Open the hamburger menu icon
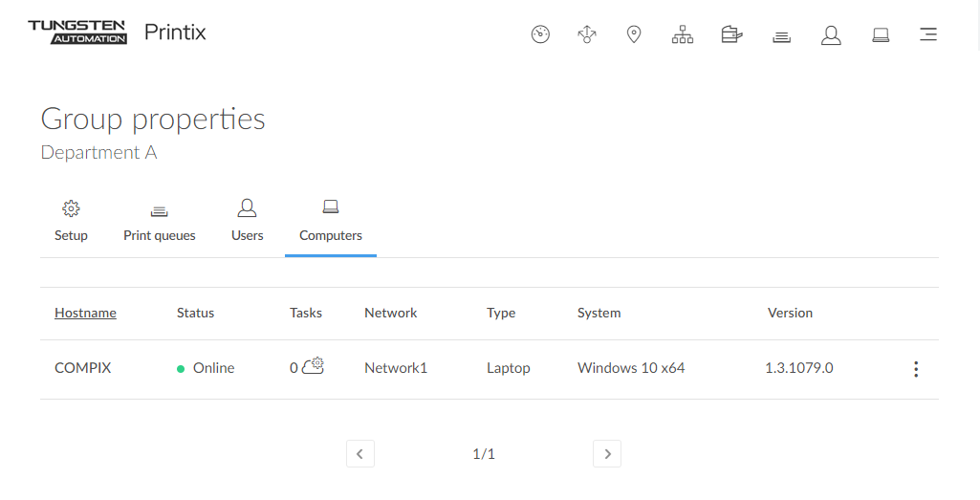The height and width of the screenshot is (500, 980). (x=927, y=35)
